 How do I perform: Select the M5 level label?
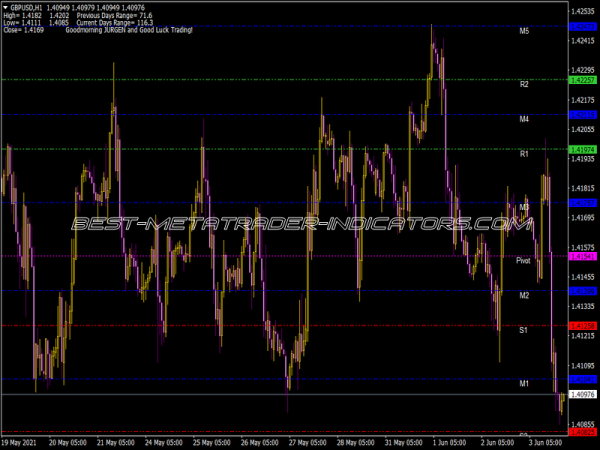(524, 31)
